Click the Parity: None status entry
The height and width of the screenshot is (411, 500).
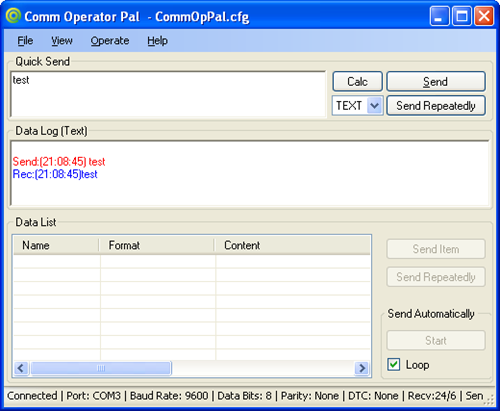point(310,396)
